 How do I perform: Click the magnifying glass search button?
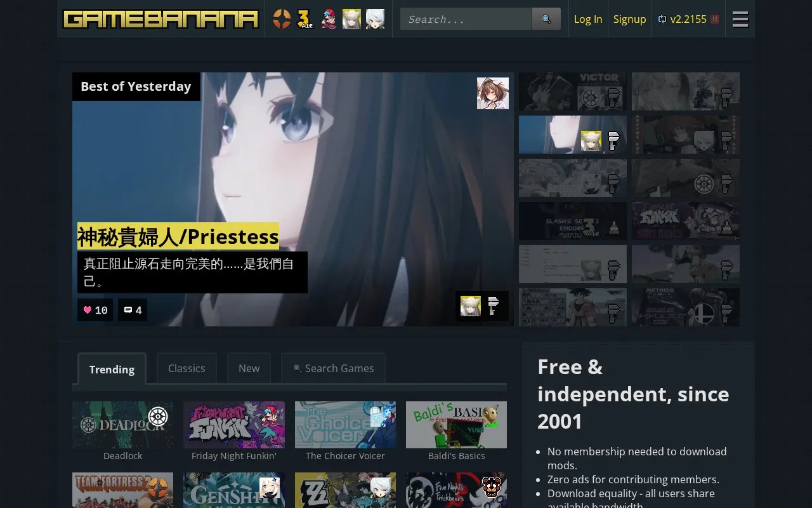point(546,19)
